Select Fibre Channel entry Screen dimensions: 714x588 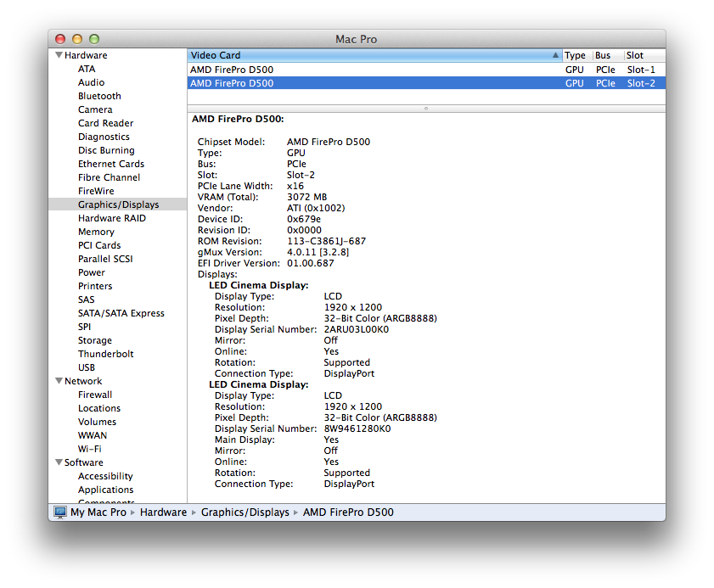(109, 177)
